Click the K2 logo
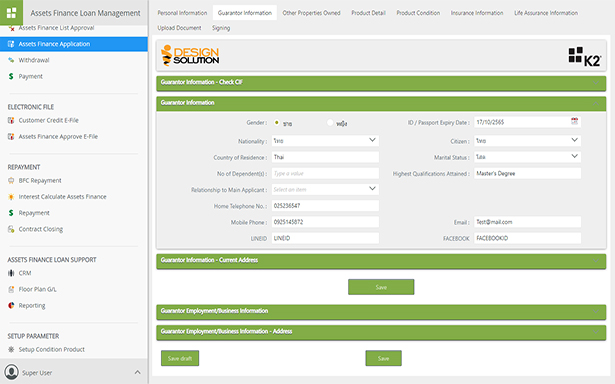 [585, 56]
